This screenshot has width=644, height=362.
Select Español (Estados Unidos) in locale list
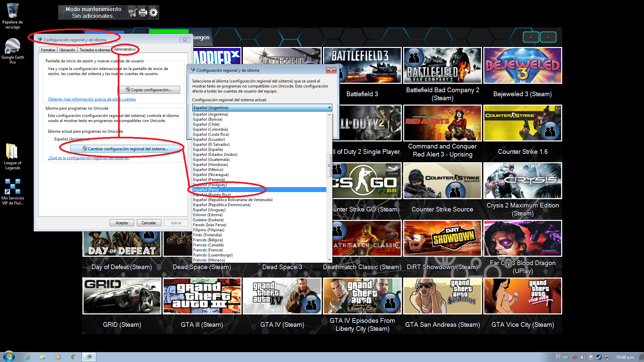pos(260,155)
